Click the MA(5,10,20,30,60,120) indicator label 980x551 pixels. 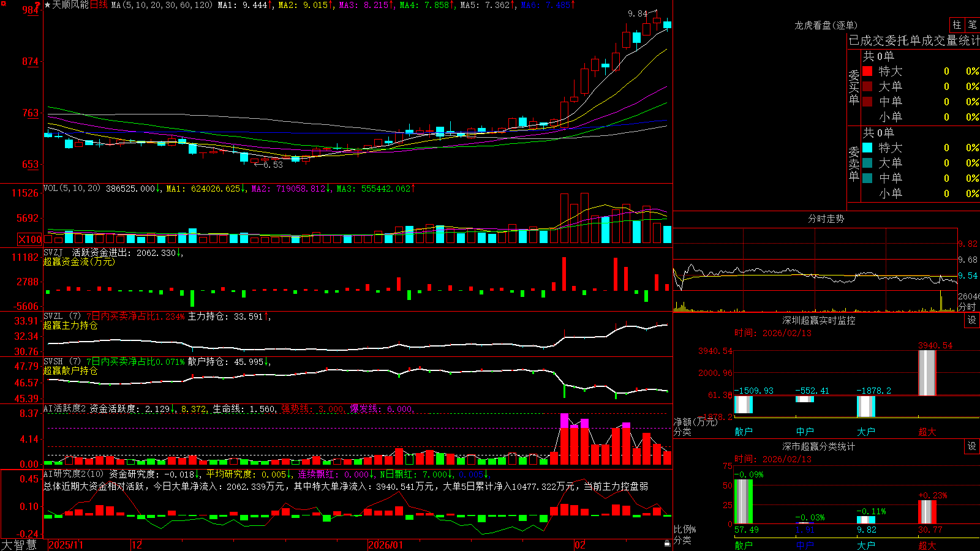[x=162, y=5]
